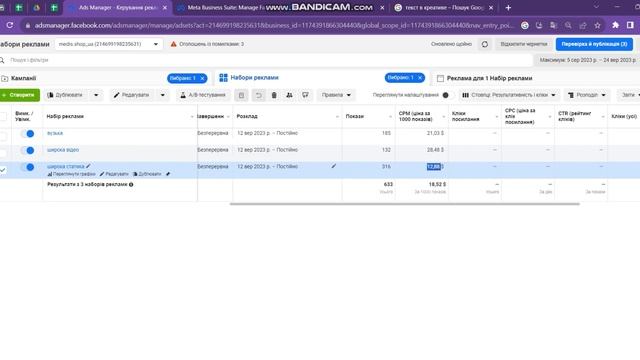Click the share page icon in address bar

[583, 25]
